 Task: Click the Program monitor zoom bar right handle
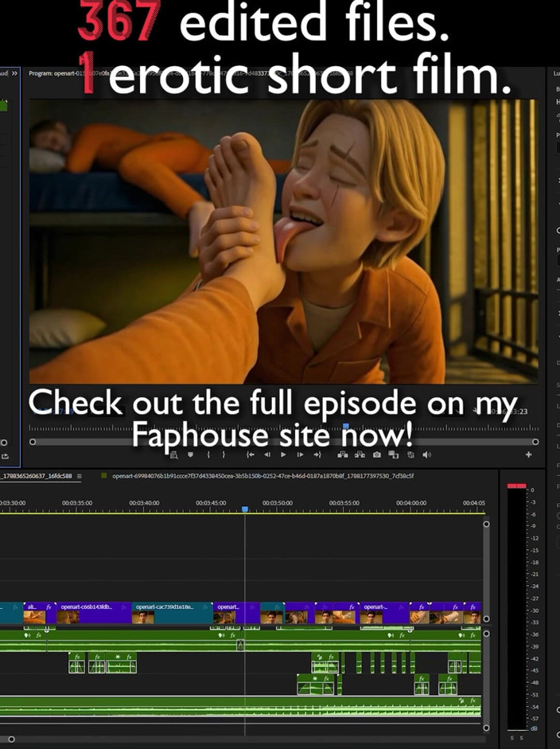click(x=535, y=443)
